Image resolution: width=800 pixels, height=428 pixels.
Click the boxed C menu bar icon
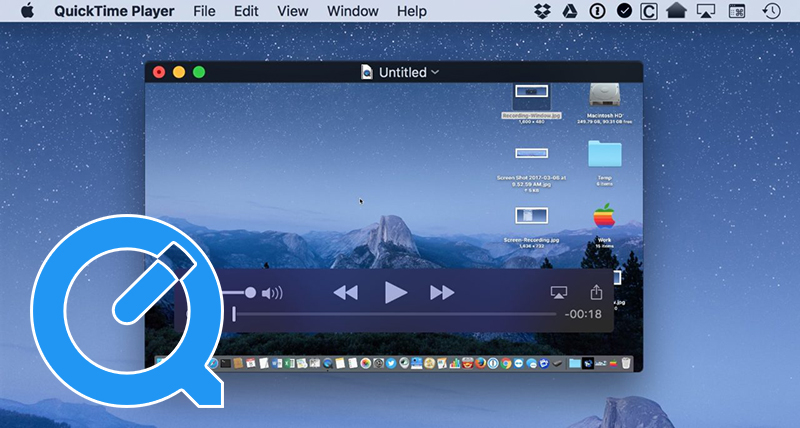pos(648,11)
